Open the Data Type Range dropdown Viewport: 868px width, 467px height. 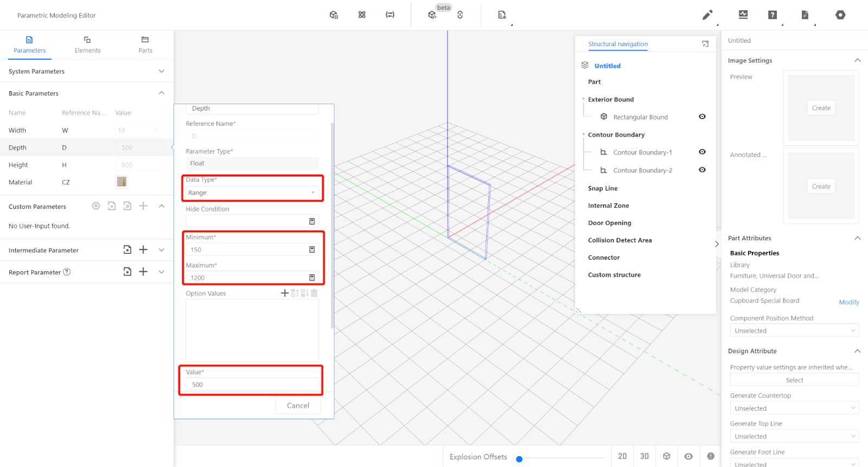point(252,193)
